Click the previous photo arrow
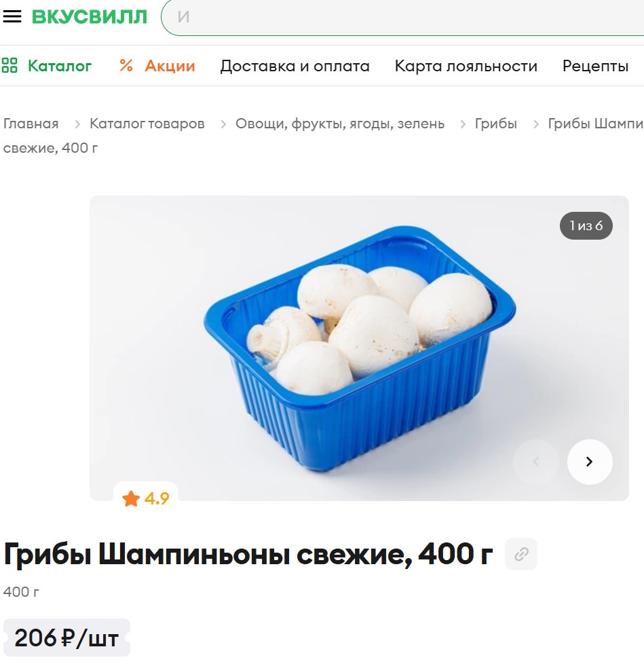Screen dimensions: 644x664 click(535, 462)
